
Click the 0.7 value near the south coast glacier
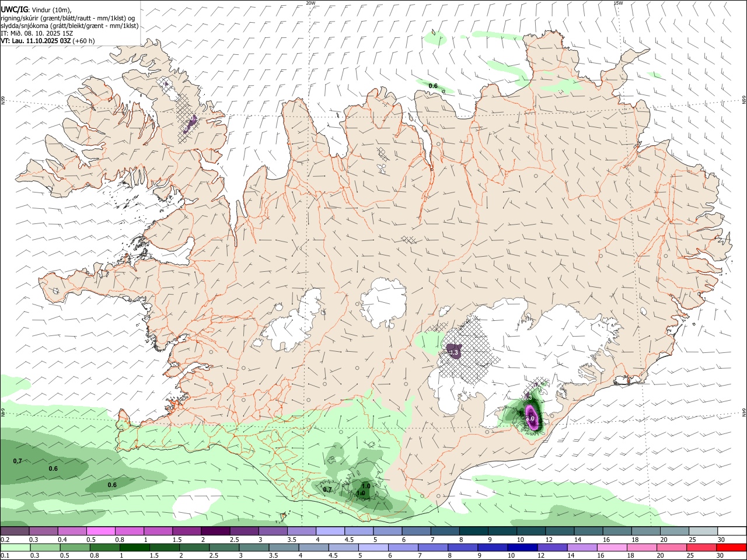(327, 489)
